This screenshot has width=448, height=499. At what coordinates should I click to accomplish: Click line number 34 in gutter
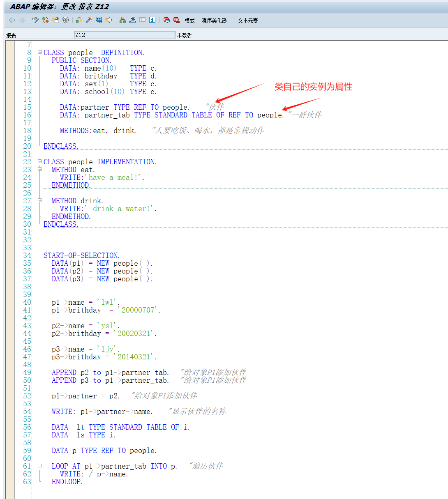click(x=27, y=255)
